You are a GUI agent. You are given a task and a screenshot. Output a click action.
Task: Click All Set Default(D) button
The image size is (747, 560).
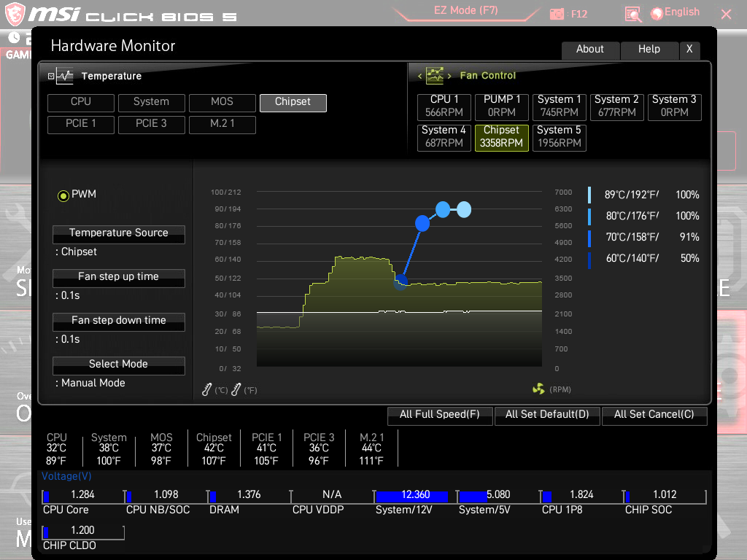pos(547,415)
